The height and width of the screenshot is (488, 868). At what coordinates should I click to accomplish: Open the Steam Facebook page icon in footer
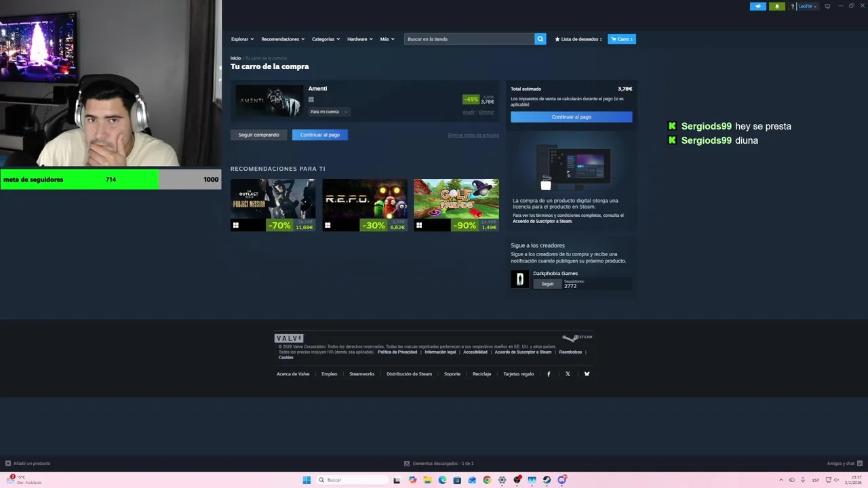tap(549, 374)
